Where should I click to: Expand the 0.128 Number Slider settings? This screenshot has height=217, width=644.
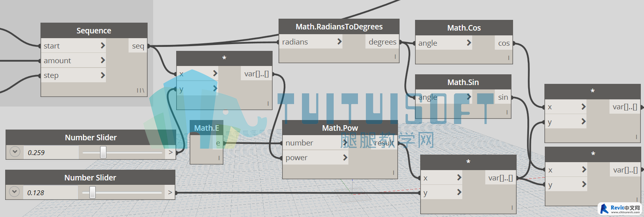coord(15,192)
